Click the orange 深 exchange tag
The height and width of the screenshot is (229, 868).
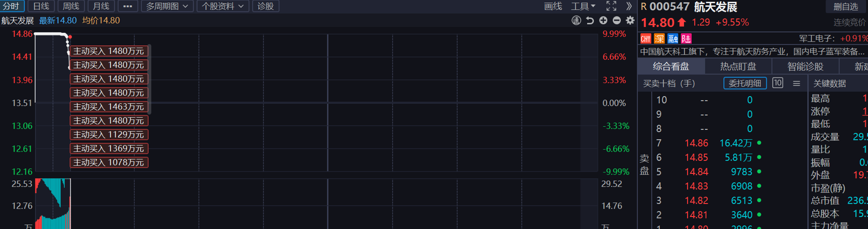659,39
